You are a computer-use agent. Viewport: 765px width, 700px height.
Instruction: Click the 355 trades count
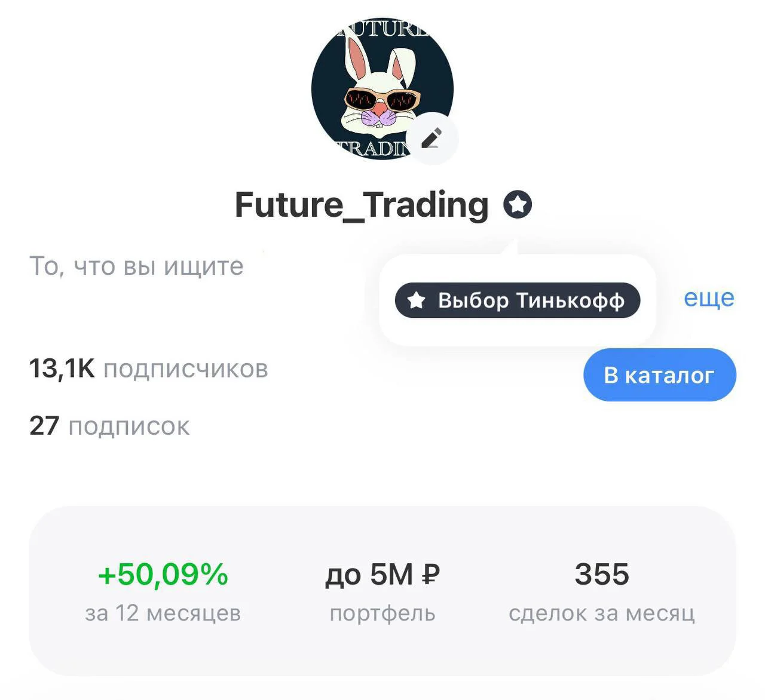(x=602, y=574)
